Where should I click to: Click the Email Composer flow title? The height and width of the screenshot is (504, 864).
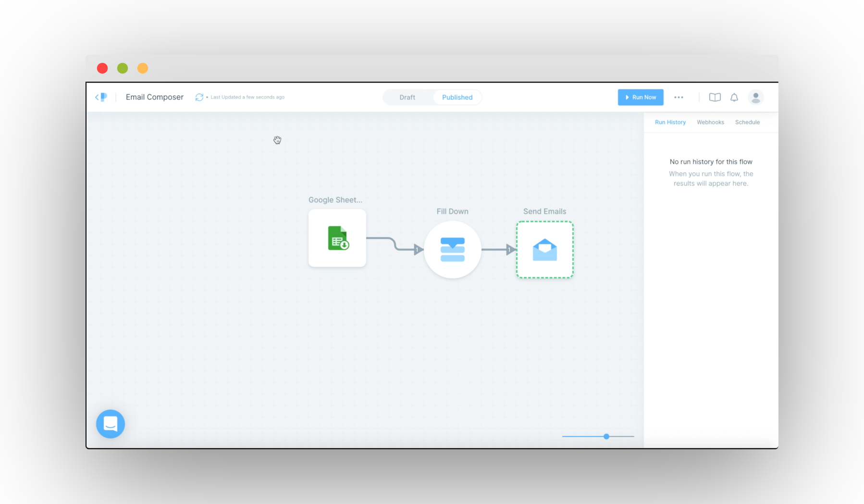155,97
